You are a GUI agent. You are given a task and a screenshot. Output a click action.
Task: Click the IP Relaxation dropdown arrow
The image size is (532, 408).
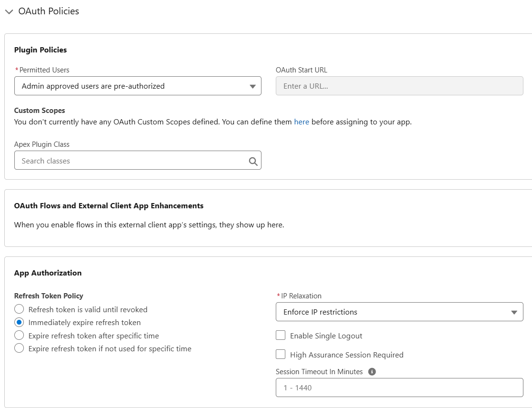click(x=514, y=312)
